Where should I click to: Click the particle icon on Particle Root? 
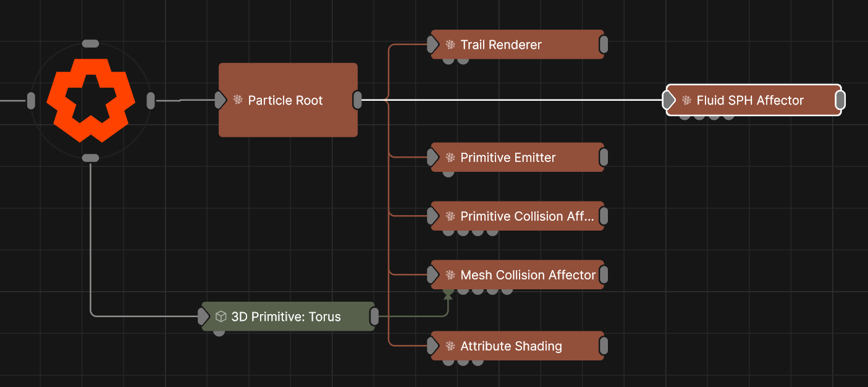pyautogui.click(x=238, y=100)
